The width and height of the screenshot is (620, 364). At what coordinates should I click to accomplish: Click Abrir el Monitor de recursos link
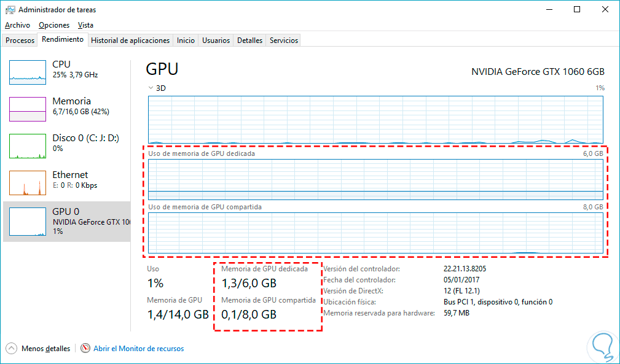click(x=138, y=349)
